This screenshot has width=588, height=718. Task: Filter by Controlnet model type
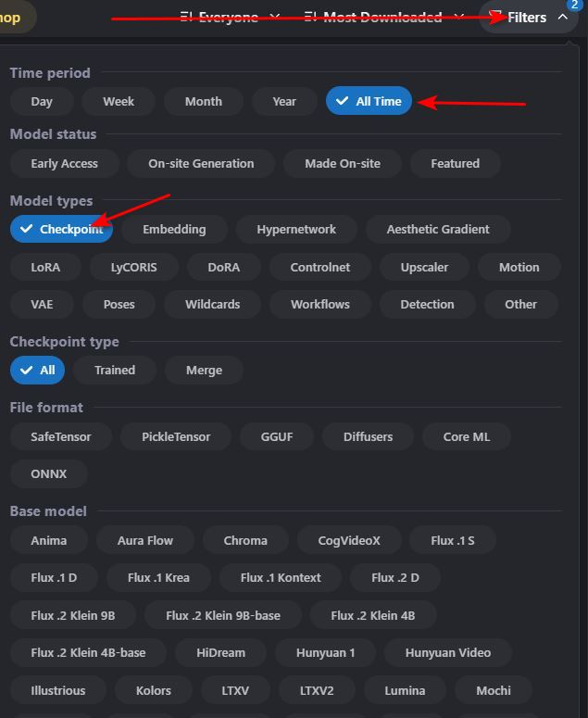[319, 267]
